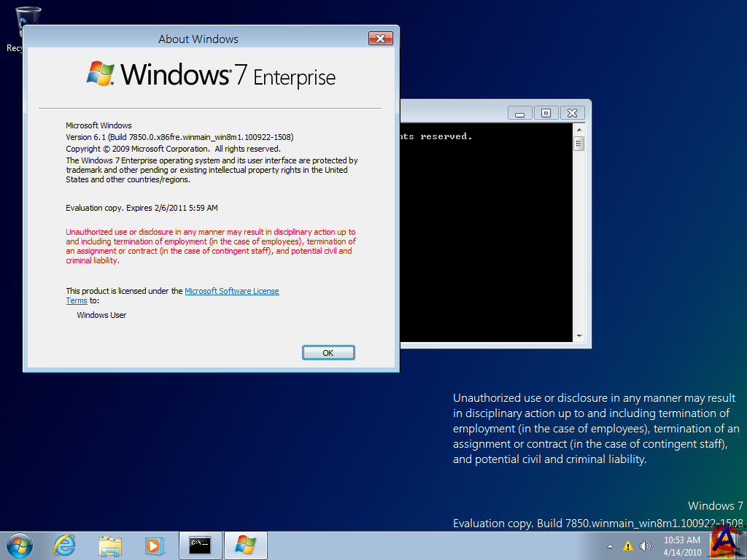Launch Internet Explorer from taskbar
Screen dimensions: 747x560
pyautogui.click(x=64, y=545)
